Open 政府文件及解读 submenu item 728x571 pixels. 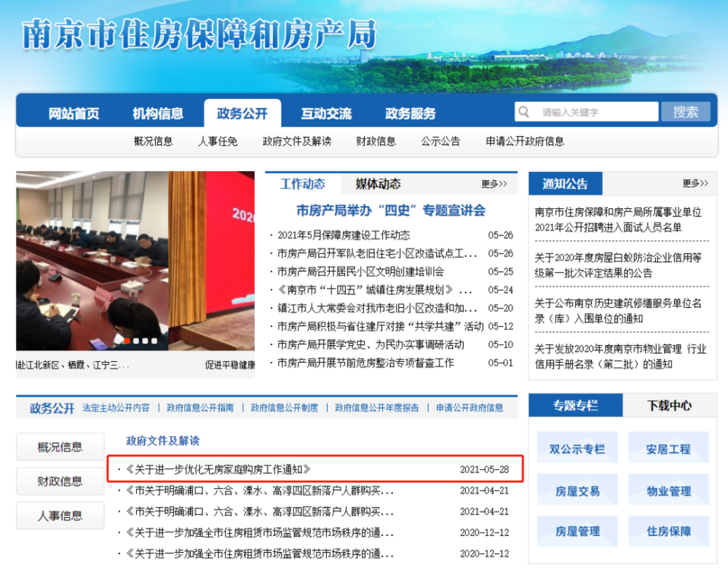click(297, 141)
